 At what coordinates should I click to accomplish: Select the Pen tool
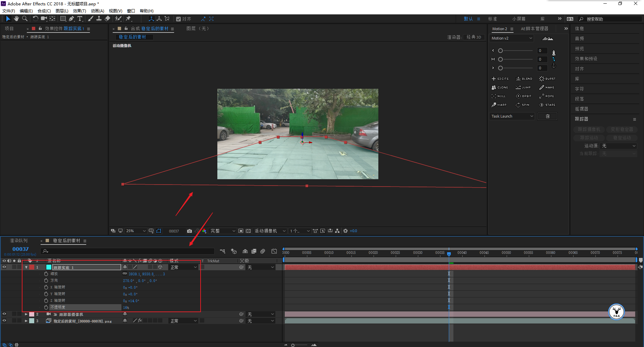[x=71, y=19]
